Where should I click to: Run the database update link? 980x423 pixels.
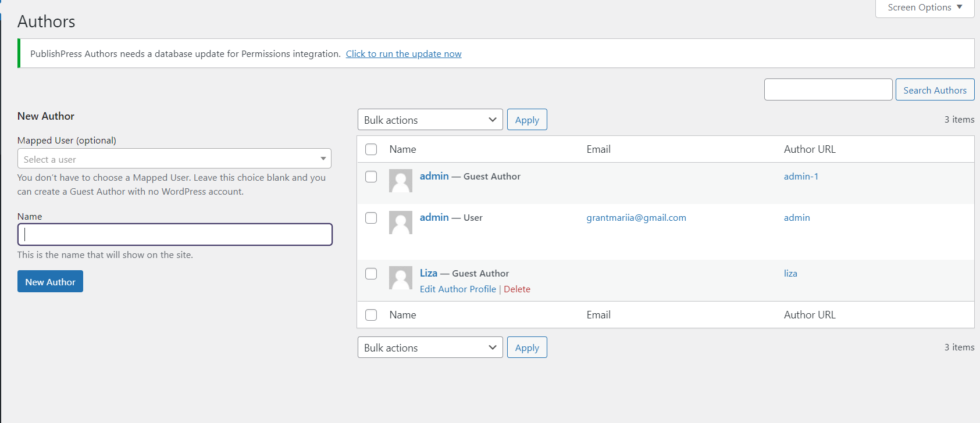click(404, 54)
